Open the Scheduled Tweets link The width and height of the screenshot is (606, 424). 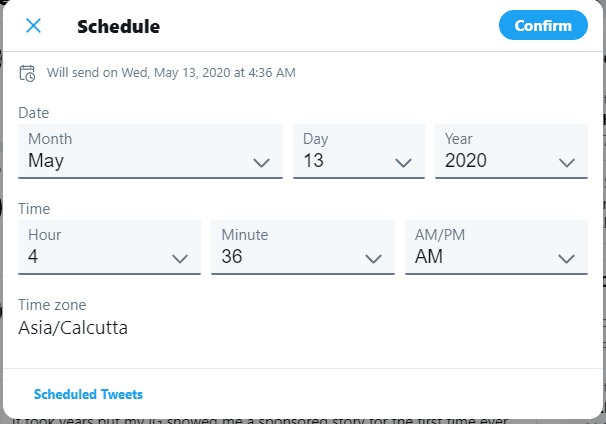point(88,394)
